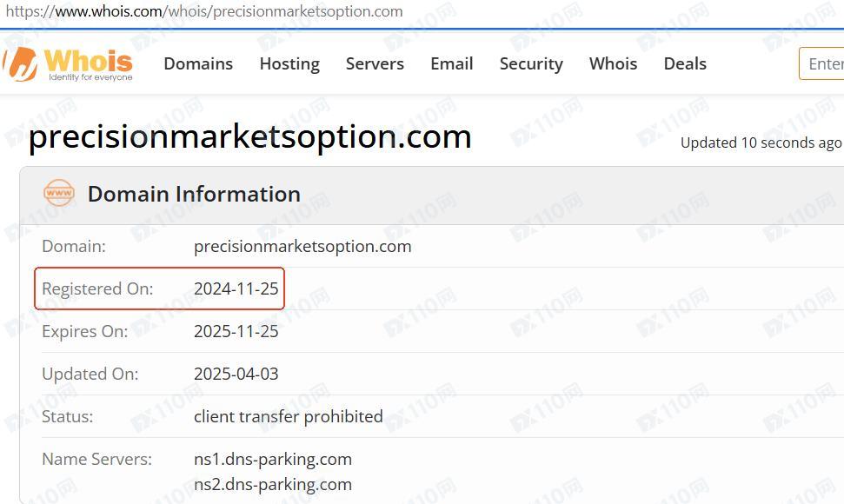Click the Domain Information section header
This screenshot has width=844, height=504.
(x=194, y=194)
